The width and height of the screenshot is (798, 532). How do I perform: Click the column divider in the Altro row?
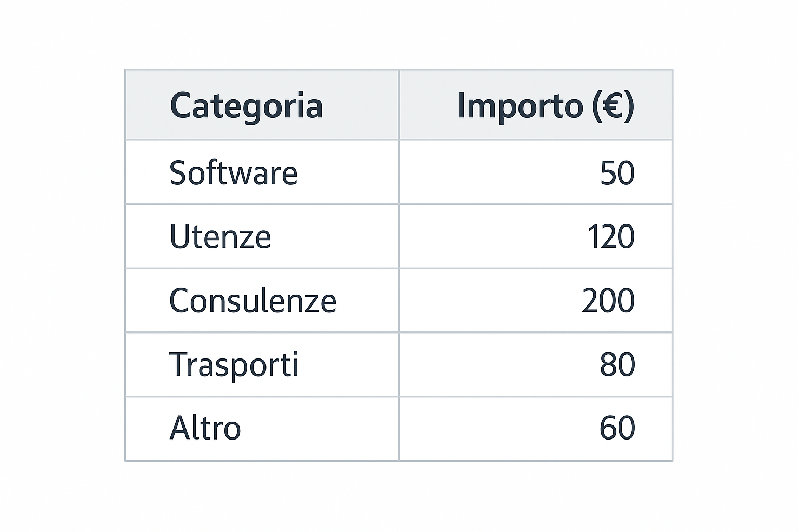399,429
